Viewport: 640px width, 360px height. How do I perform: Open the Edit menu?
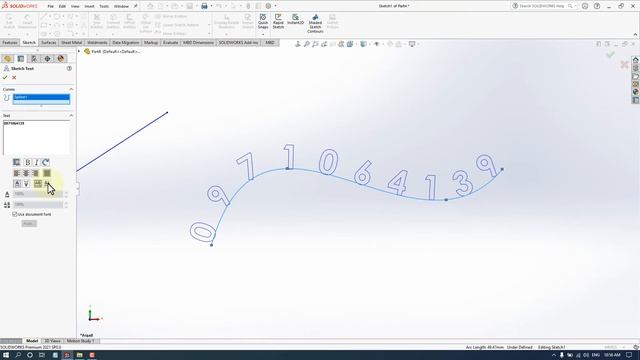coord(62,6)
